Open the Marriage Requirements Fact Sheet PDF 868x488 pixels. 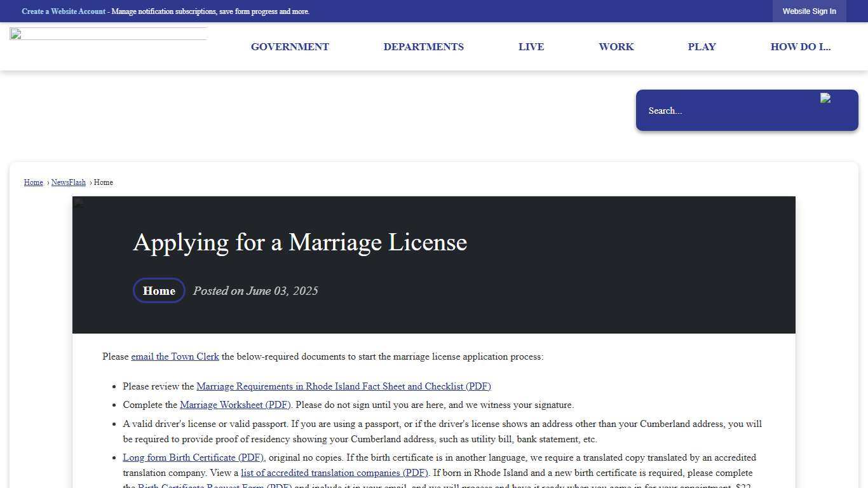(x=344, y=386)
